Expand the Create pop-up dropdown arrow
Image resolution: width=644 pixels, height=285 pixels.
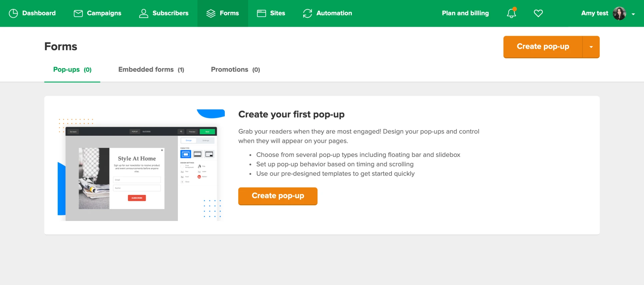(x=591, y=47)
